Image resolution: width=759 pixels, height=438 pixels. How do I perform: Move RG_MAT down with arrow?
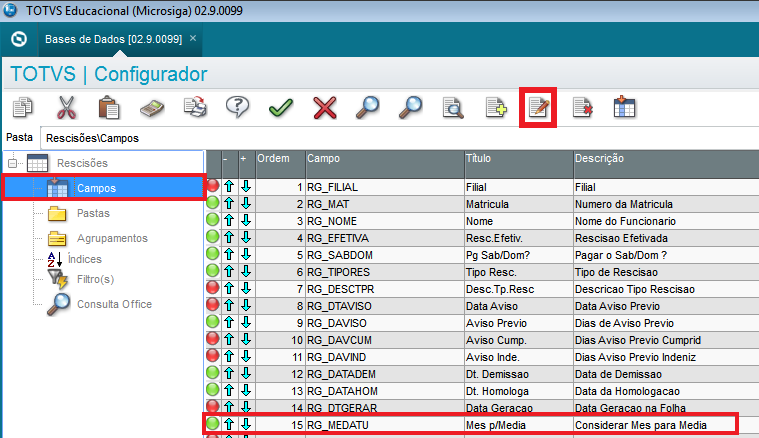(246, 203)
